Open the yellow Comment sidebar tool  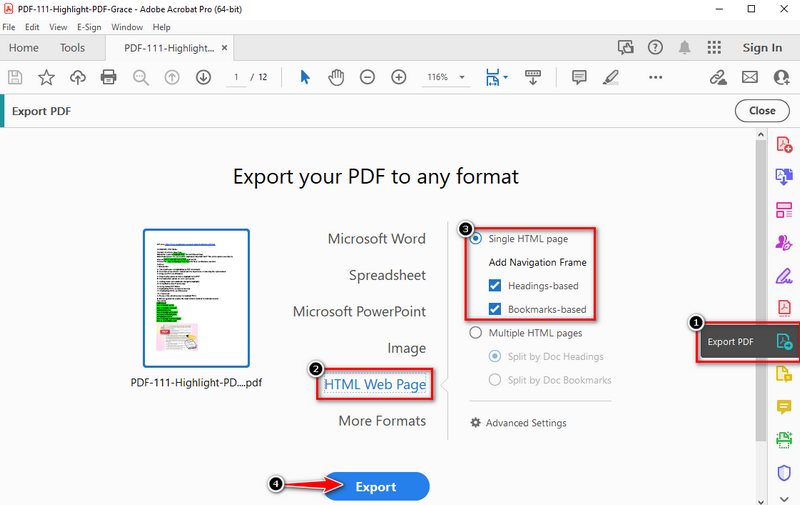(x=784, y=407)
